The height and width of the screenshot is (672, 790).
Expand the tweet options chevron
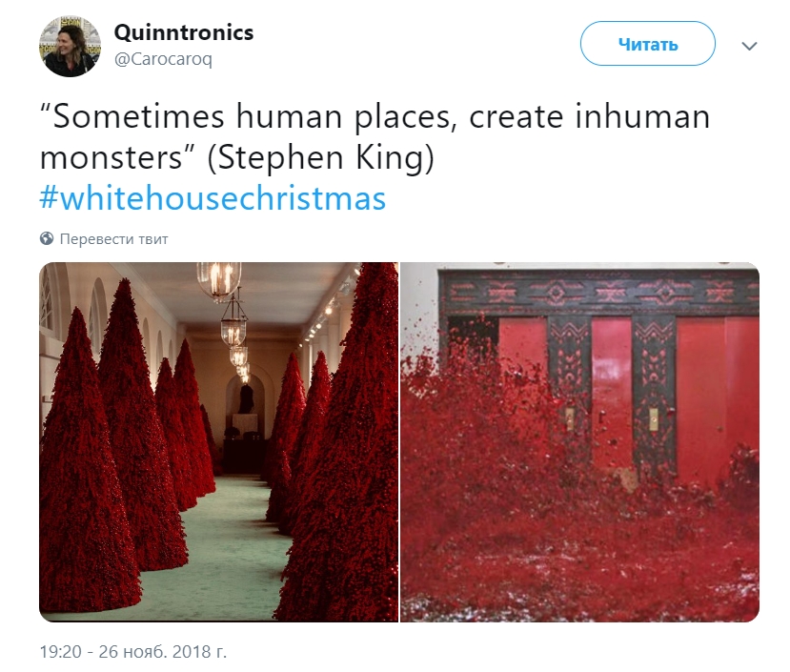[749, 46]
